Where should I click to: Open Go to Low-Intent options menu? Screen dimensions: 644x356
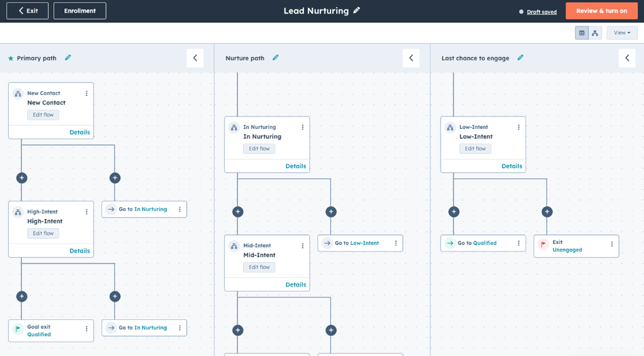coord(396,243)
